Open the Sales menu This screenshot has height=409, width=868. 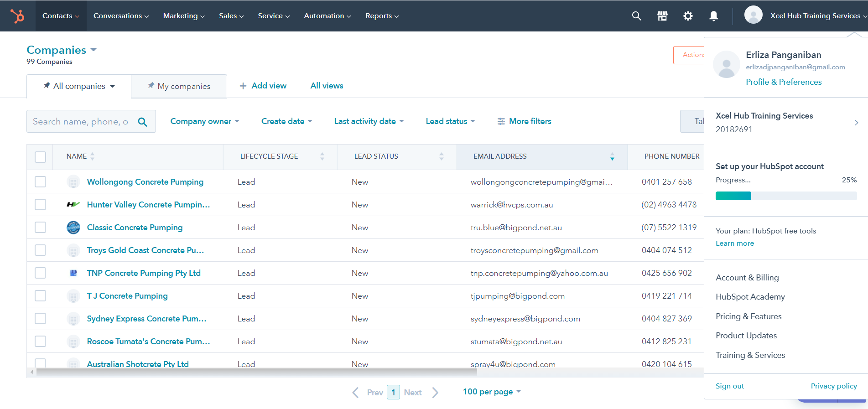tap(231, 16)
